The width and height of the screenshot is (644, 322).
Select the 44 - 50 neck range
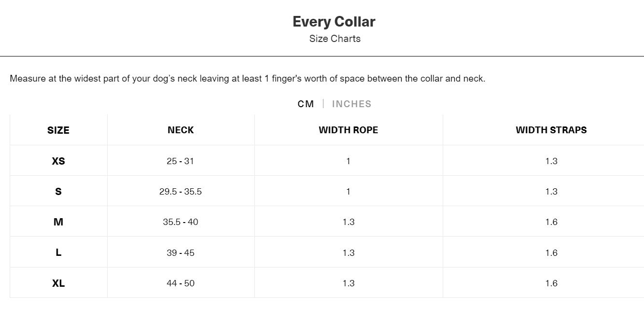[181, 283]
